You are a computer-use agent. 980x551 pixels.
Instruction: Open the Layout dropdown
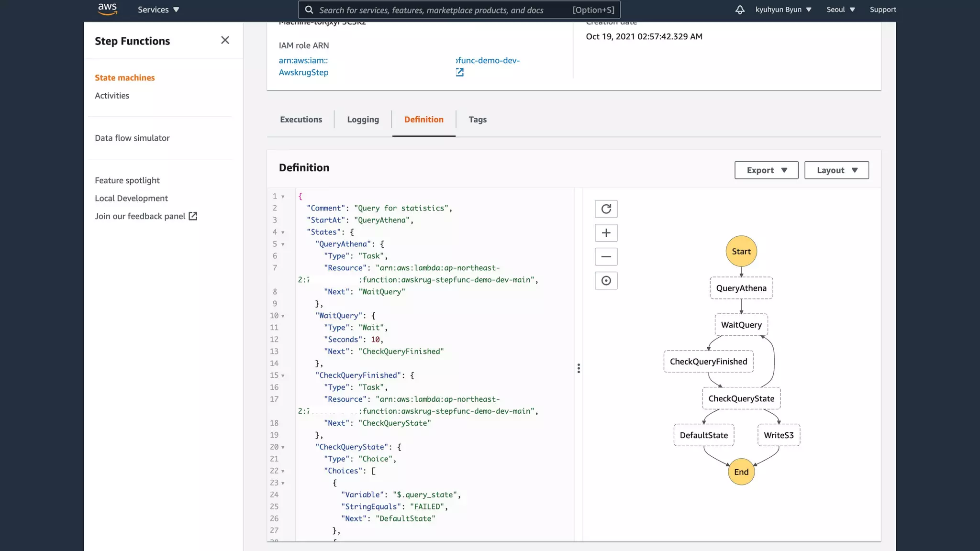coord(836,170)
